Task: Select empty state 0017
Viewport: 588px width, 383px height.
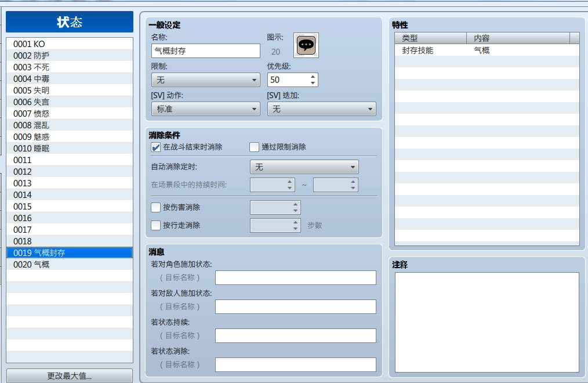Action: click(70, 230)
